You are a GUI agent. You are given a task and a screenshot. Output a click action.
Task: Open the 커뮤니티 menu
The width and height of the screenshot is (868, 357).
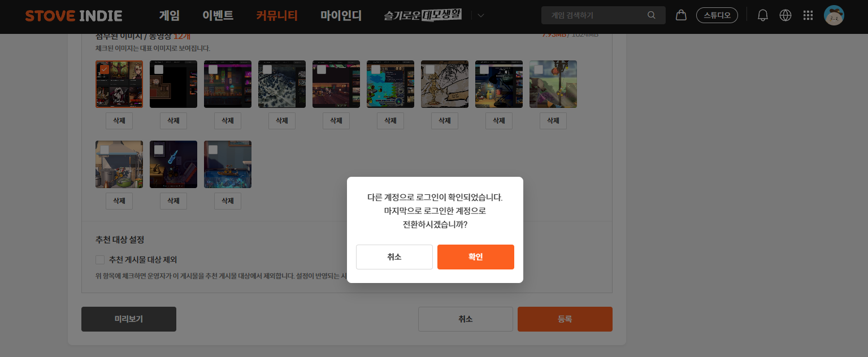[276, 16]
